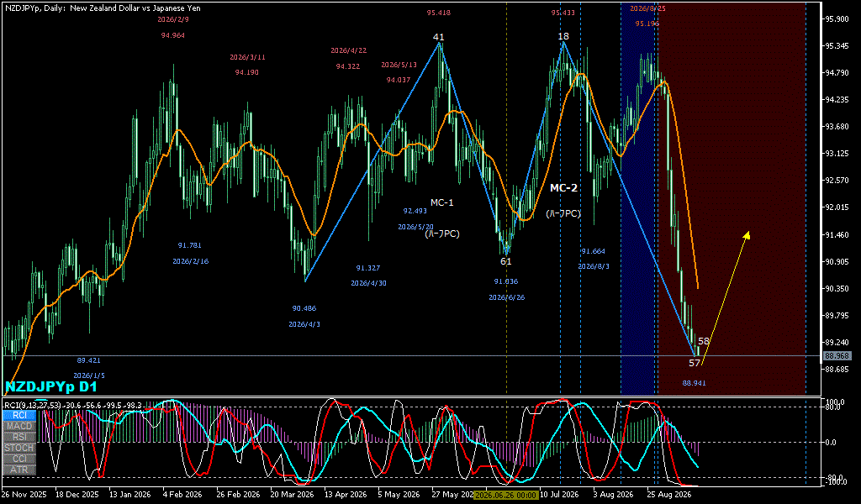This screenshot has width=861, height=504.
Task: Click the date label '2026/3/11'
Action: (247, 57)
